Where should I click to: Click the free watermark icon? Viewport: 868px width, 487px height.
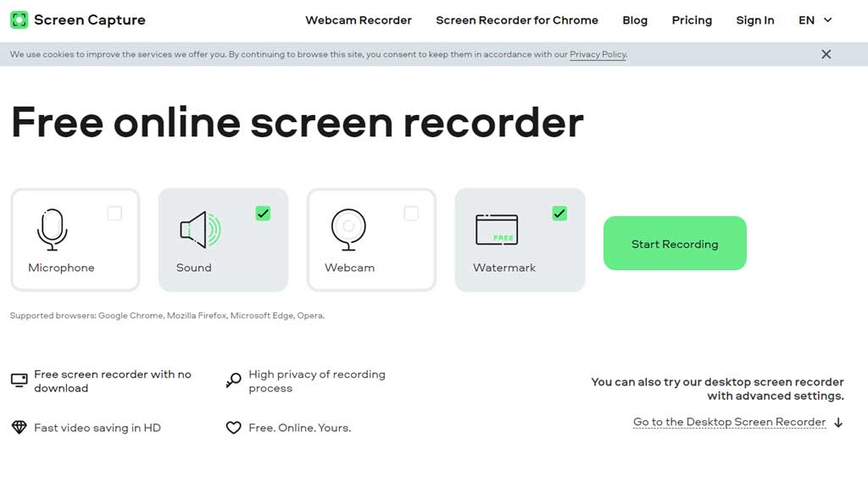point(497,230)
